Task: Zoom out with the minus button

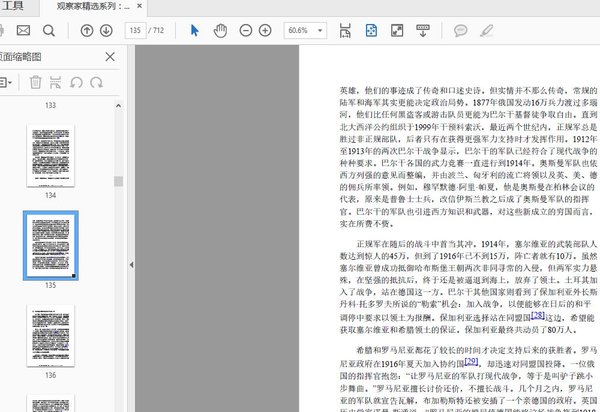Action: [247, 31]
